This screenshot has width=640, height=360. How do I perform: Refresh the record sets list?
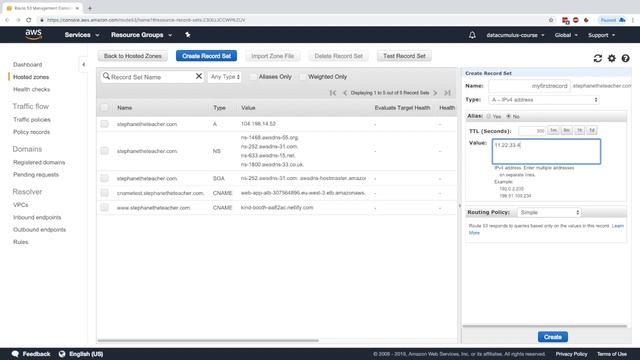pos(598,58)
